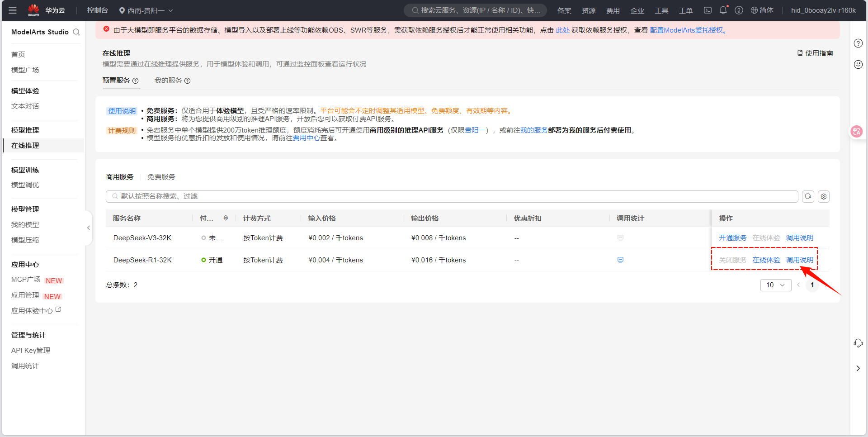Open the 备案 top menu
The width and height of the screenshot is (868, 437).
click(564, 10)
